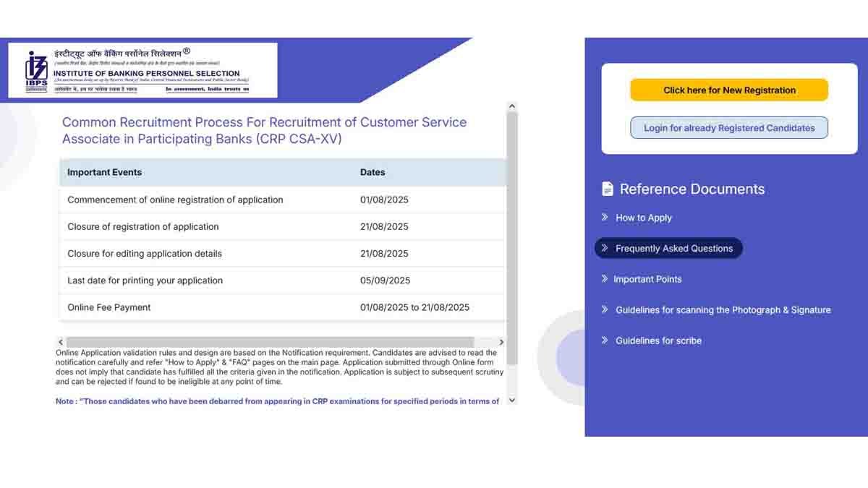Click chevron beside Guidelines for scanning Photograph

pyautogui.click(x=605, y=309)
